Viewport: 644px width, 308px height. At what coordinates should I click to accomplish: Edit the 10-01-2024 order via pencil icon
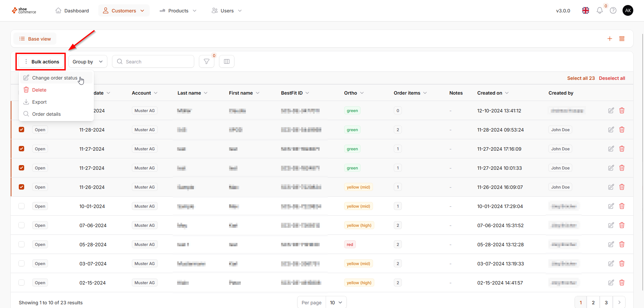(611, 206)
